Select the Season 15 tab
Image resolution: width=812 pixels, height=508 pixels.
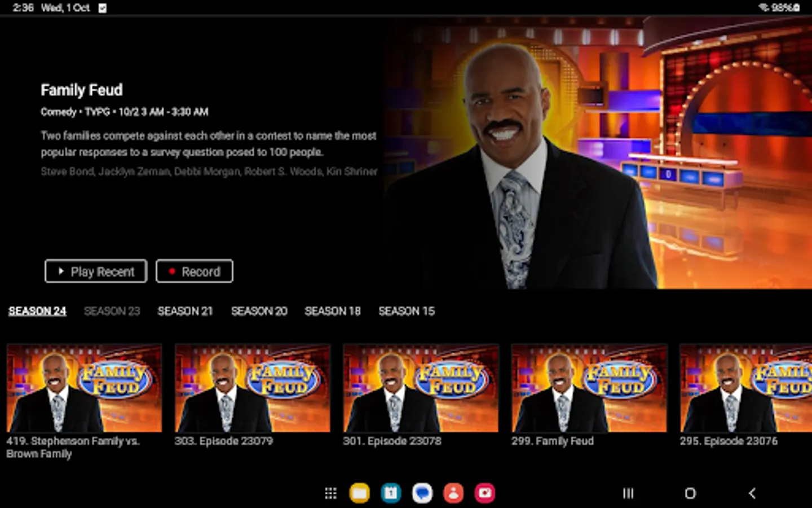click(407, 311)
